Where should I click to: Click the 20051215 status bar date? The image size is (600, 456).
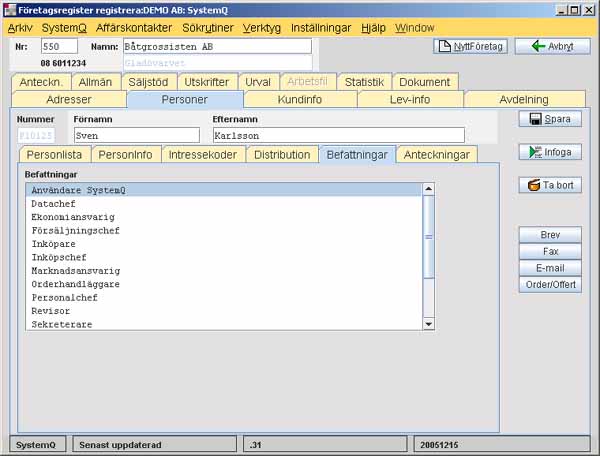(502, 445)
